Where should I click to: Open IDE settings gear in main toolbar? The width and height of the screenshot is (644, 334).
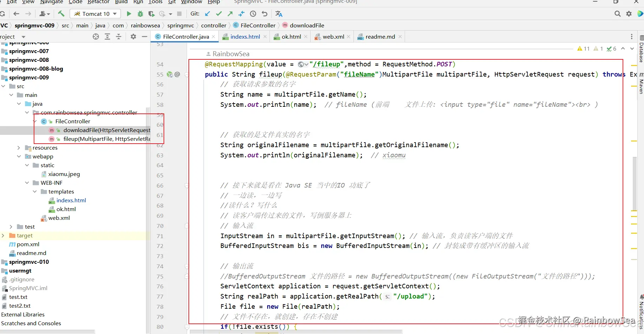tap(629, 14)
